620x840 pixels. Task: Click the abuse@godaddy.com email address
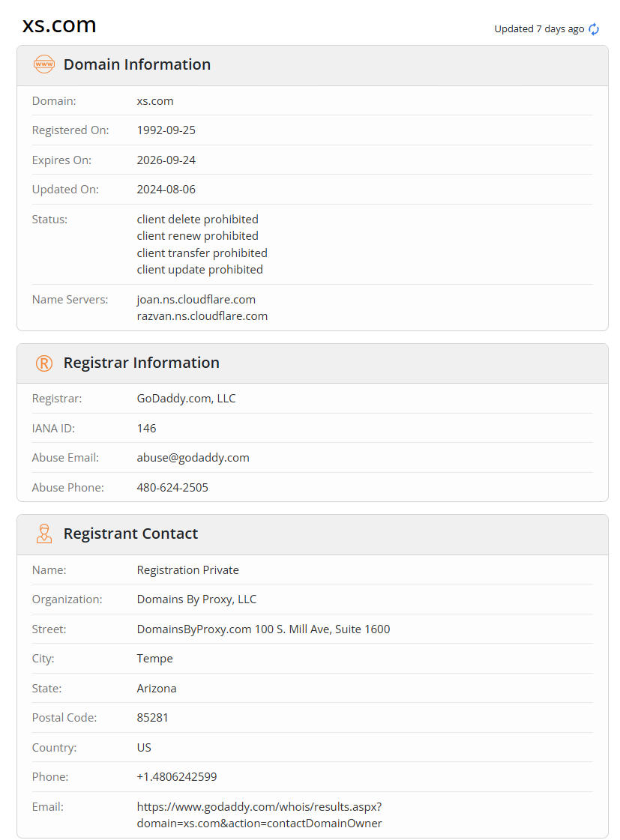tap(193, 457)
